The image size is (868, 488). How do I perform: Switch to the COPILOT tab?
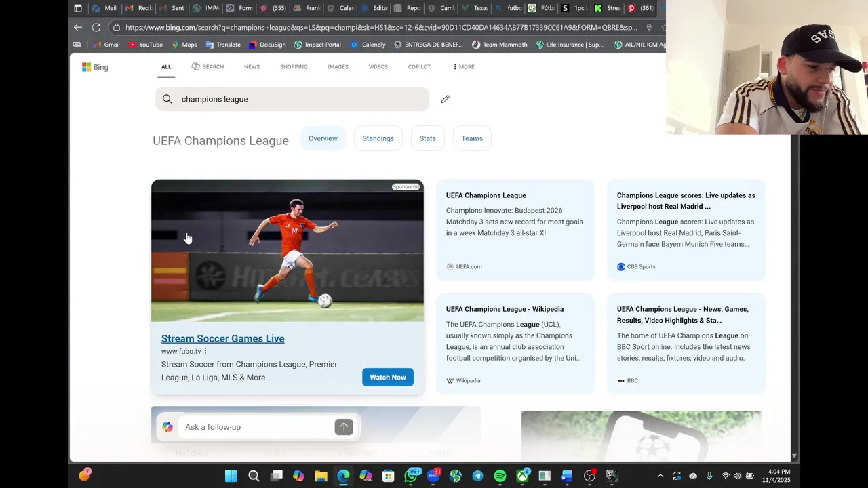[x=419, y=66]
